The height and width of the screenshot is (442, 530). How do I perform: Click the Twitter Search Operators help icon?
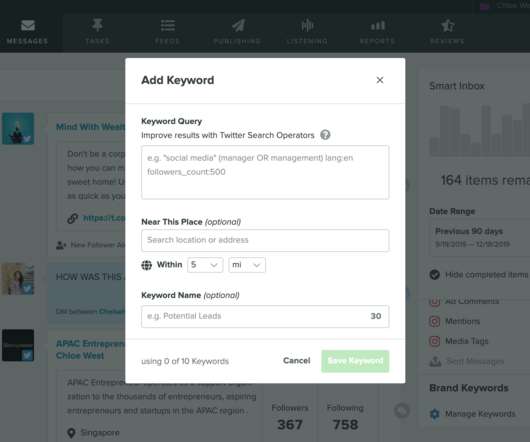coord(325,135)
